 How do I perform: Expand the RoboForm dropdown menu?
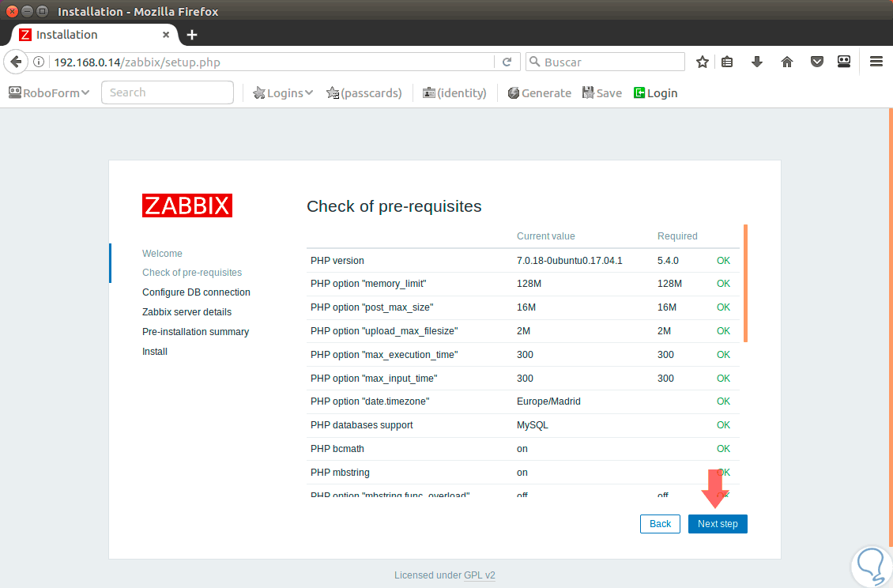[x=49, y=93]
